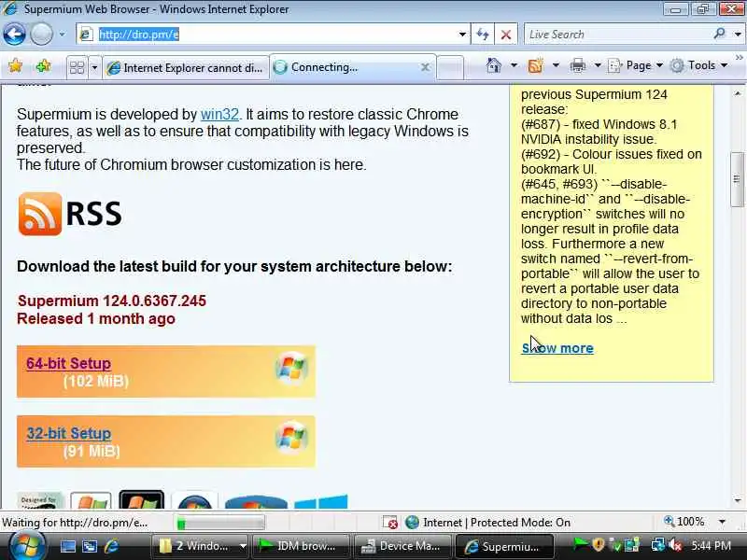
Task: Open a new blank tab
Action: point(450,67)
